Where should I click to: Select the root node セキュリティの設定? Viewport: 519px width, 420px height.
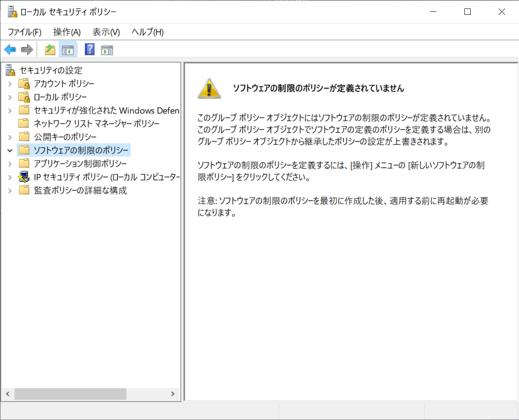(51, 70)
